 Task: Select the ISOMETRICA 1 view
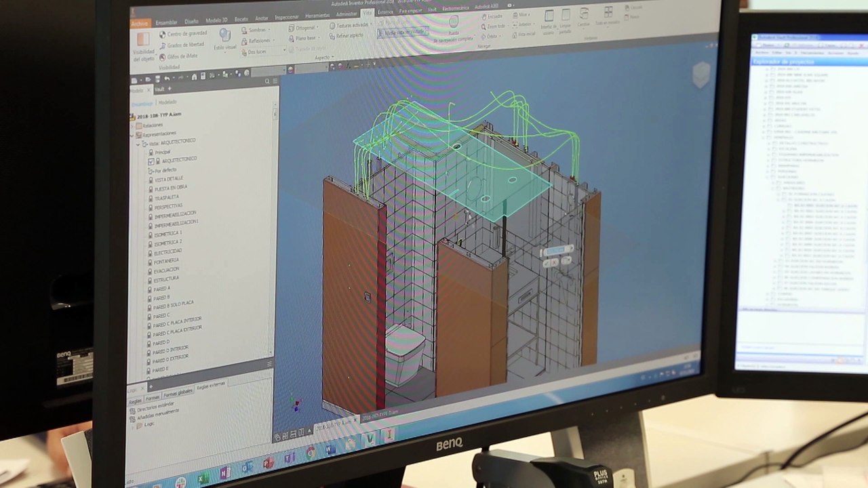click(x=166, y=234)
